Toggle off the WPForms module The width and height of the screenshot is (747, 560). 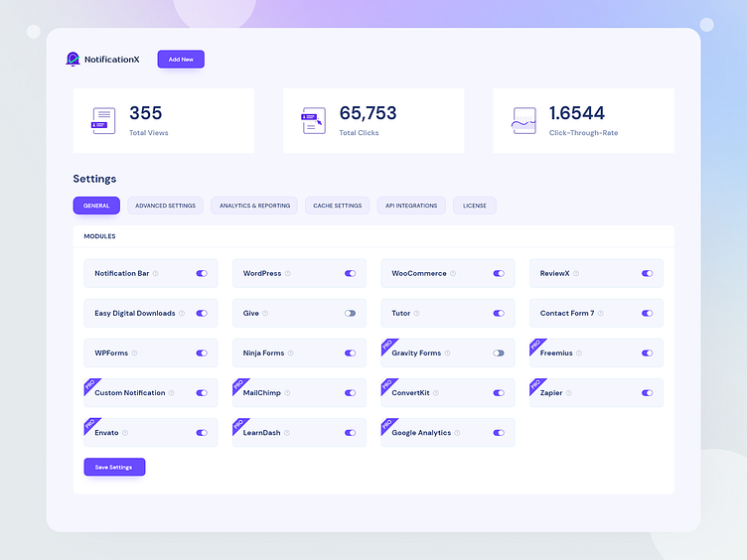click(202, 352)
